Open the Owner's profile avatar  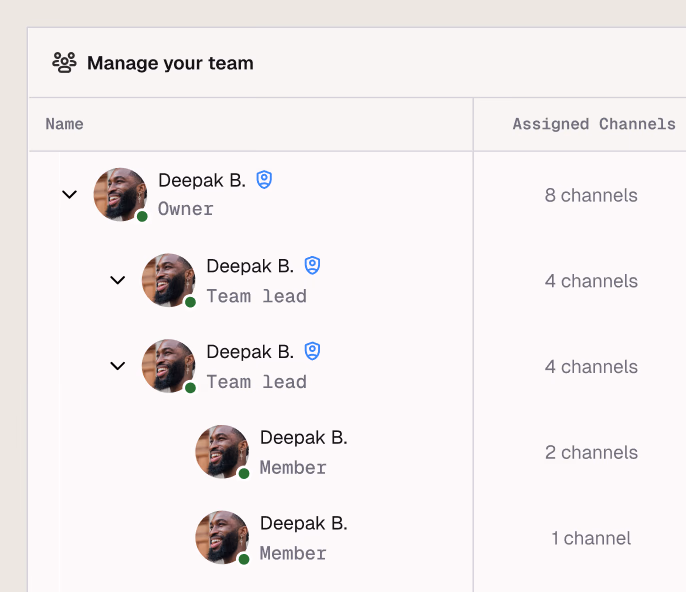click(x=120, y=194)
